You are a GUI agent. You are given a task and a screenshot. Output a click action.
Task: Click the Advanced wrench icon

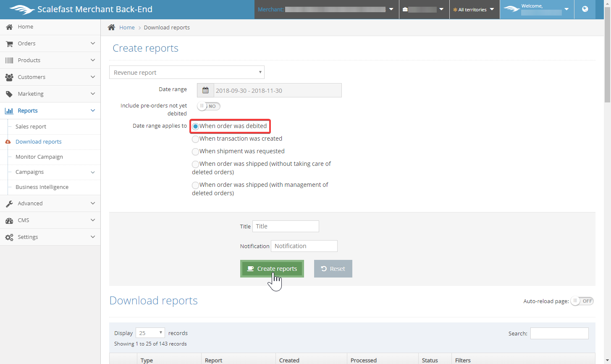(9, 204)
